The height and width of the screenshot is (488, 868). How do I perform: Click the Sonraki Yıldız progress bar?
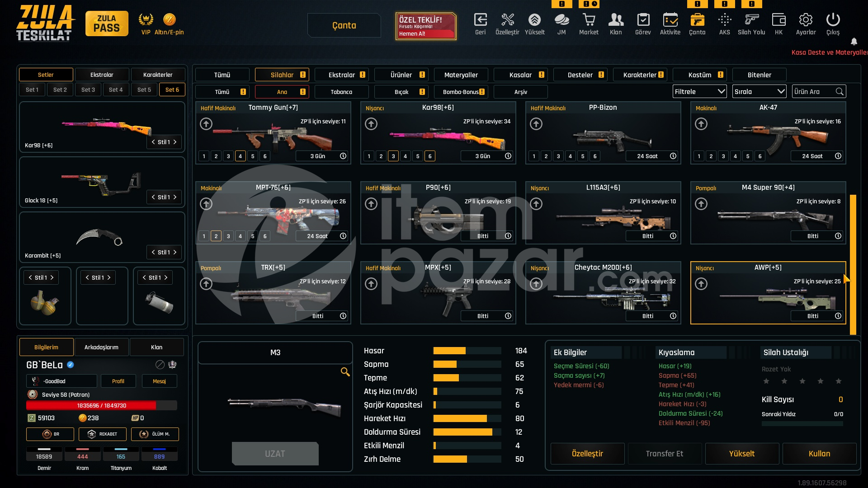[802, 423]
